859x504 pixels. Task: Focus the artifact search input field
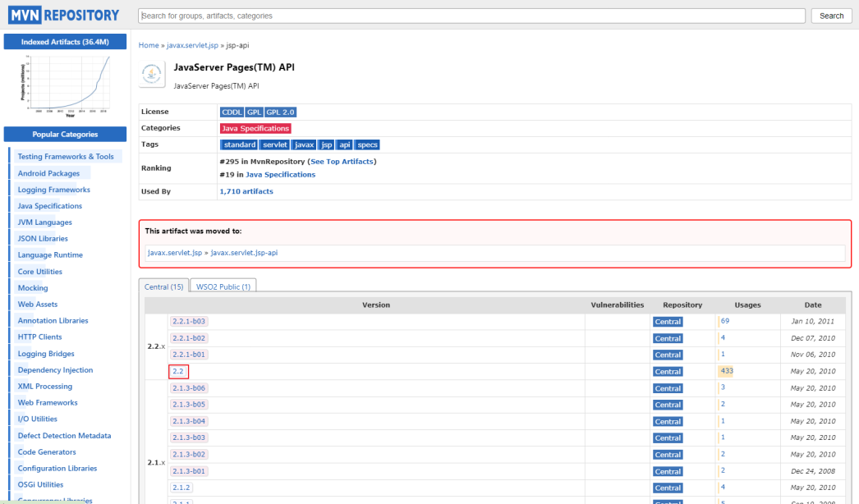pyautogui.click(x=471, y=16)
